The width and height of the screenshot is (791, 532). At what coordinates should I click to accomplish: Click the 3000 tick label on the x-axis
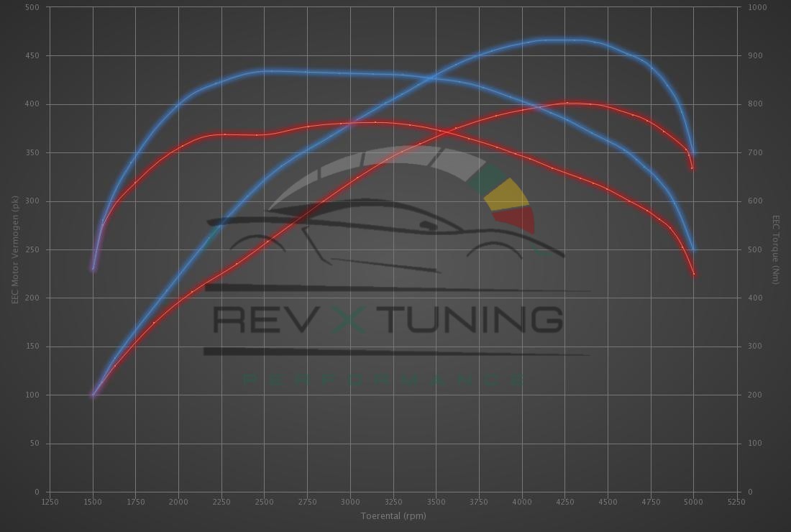click(x=350, y=502)
